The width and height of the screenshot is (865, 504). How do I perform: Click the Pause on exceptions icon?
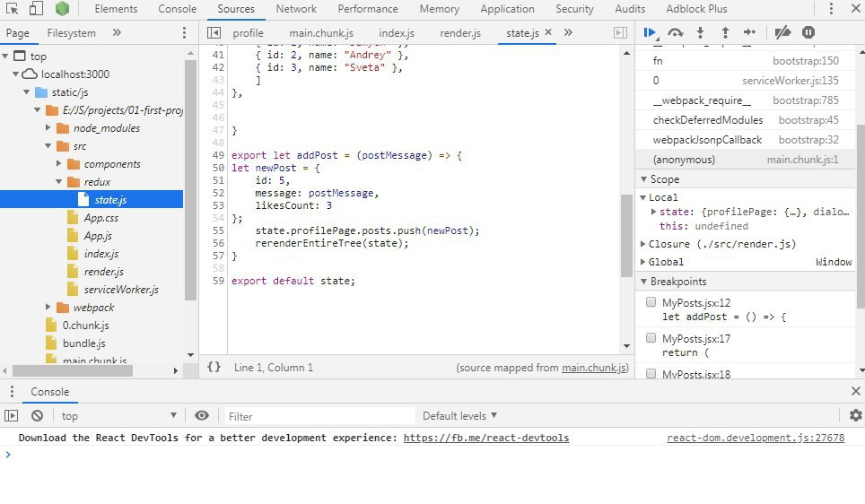pos(808,32)
